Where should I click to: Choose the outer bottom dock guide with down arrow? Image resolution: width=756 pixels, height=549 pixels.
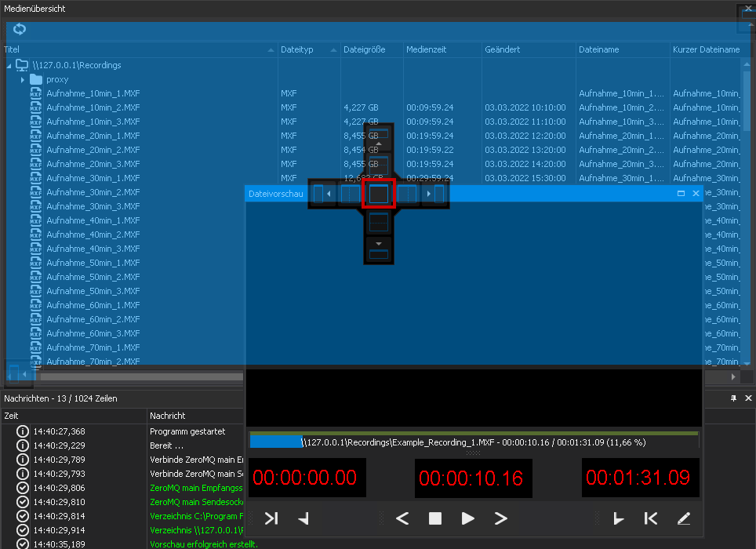(379, 250)
